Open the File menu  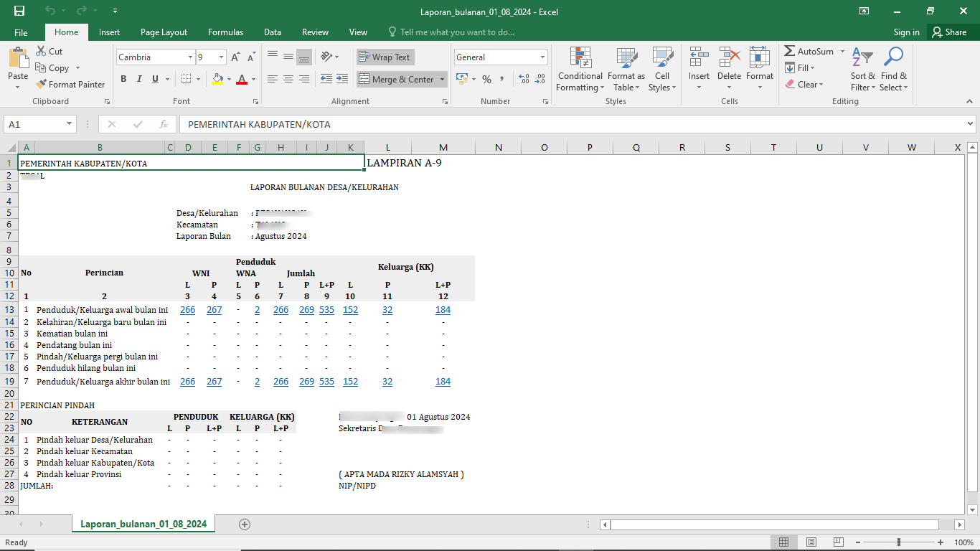pos(21,32)
